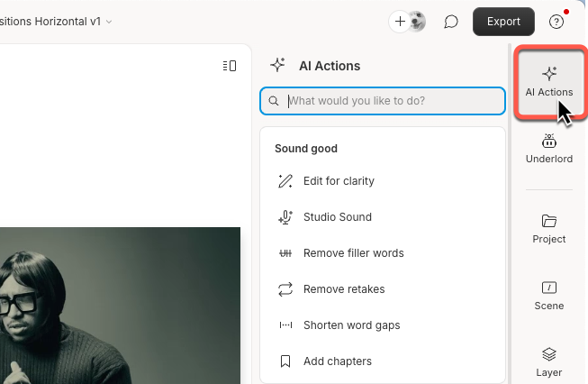Click the Export button
This screenshot has height=384, width=588.
pos(503,22)
